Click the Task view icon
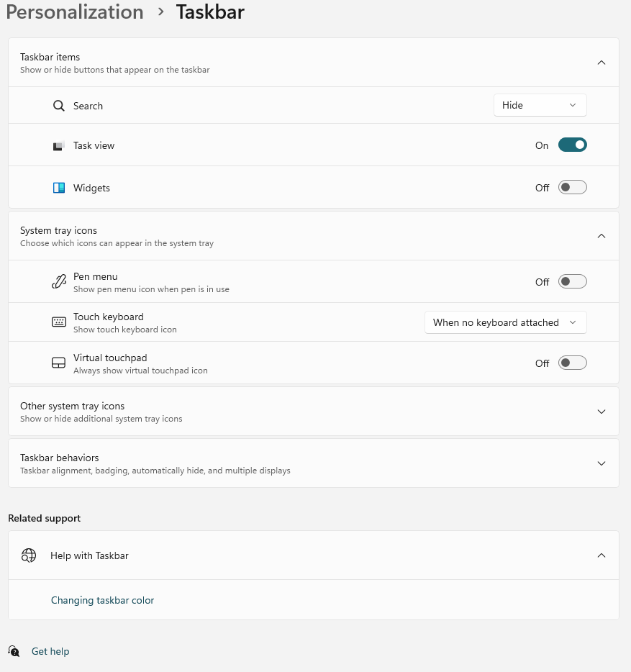 click(59, 146)
